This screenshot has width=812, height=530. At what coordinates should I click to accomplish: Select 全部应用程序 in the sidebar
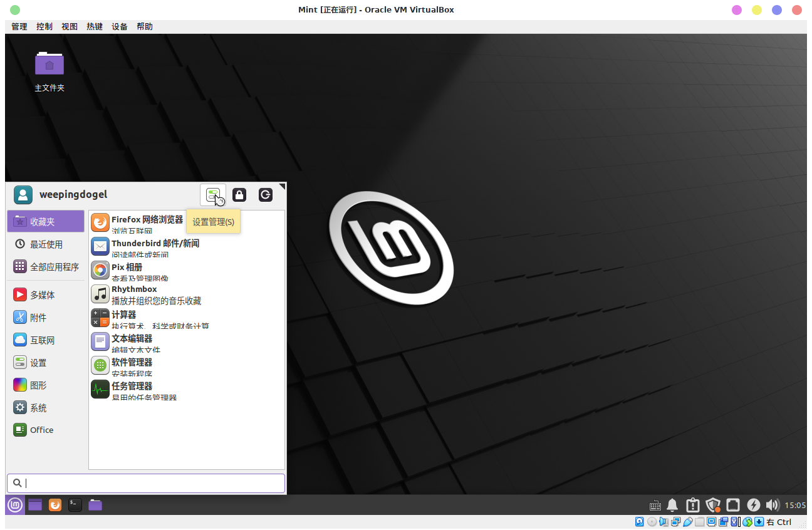click(55, 266)
